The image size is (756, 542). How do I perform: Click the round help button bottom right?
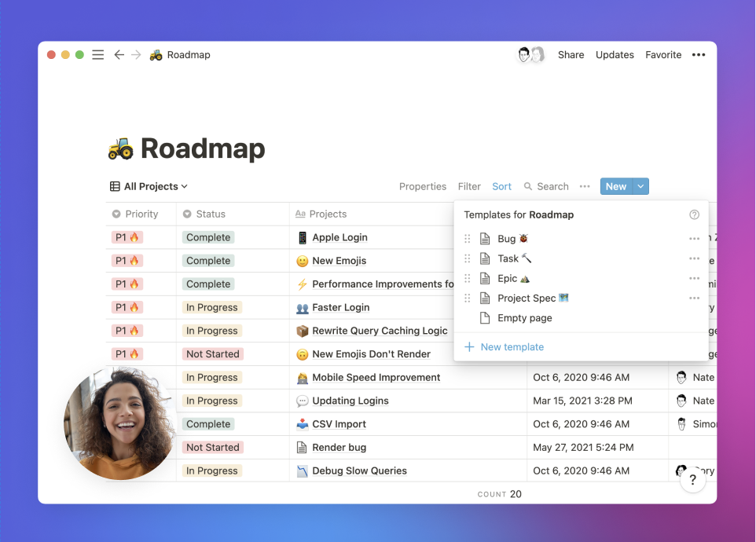pyautogui.click(x=692, y=480)
